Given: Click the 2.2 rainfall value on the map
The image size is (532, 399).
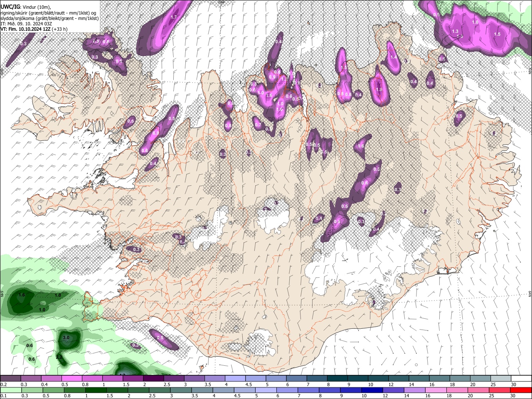Looking at the screenshot, I should coord(59,357).
